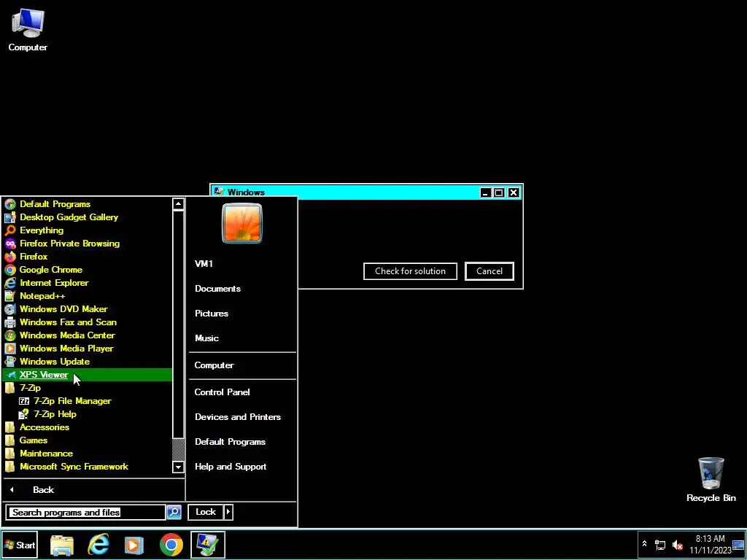The image size is (747, 560).
Task: Open Default Programs in the right pane
Action: (242, 441)
